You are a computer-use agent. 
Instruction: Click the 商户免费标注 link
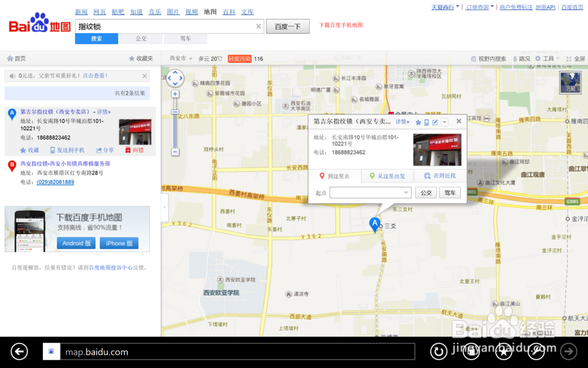(x=516, y=7)
